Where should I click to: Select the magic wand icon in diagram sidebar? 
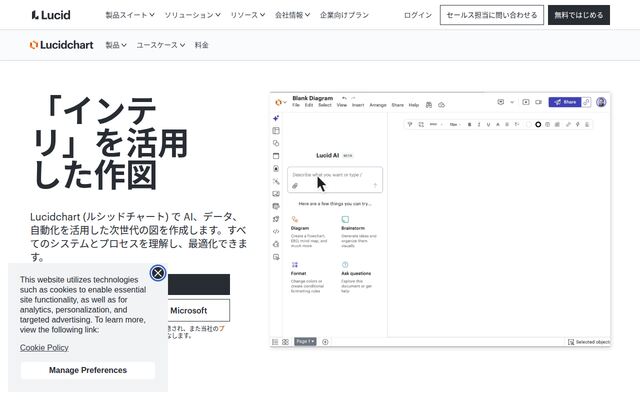pos(276,181)
